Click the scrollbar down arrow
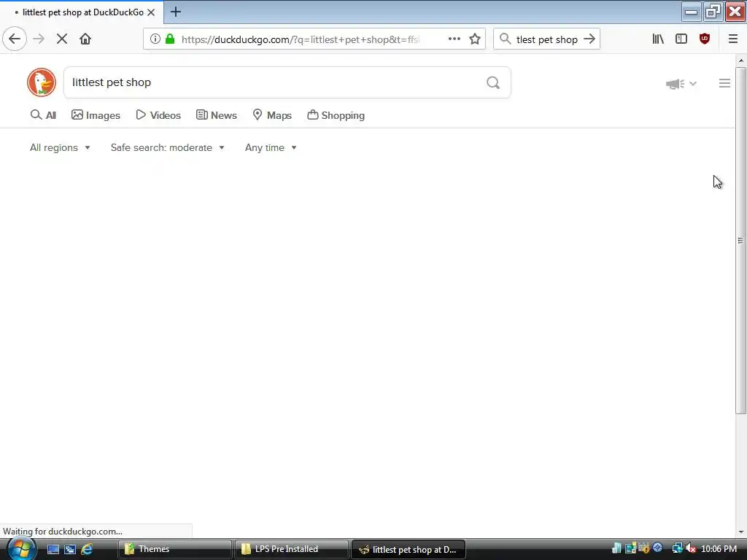 click(741, 532)
